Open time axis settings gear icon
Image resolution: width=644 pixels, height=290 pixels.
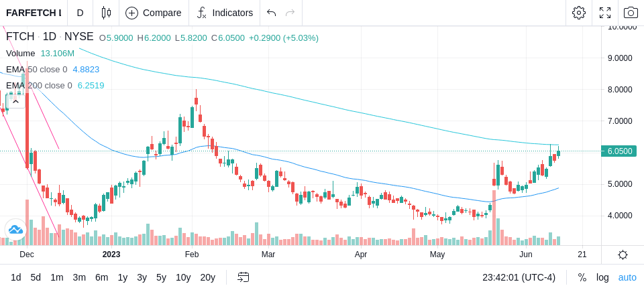623,255
